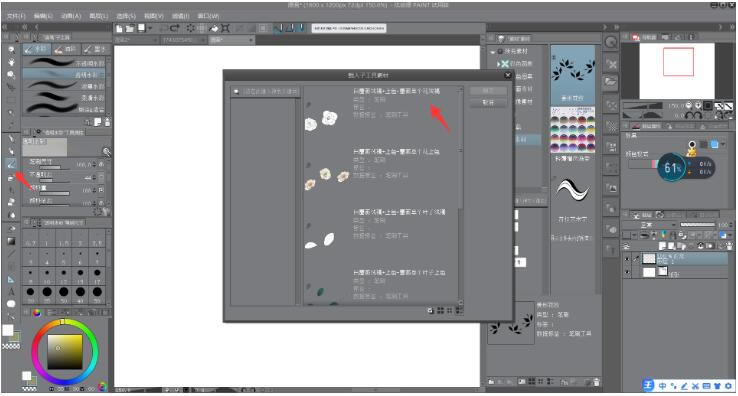Viewport: 738px width, 396px height.
Task: Select the gradient tool in toolbox
Action: (x=11, y=241)
